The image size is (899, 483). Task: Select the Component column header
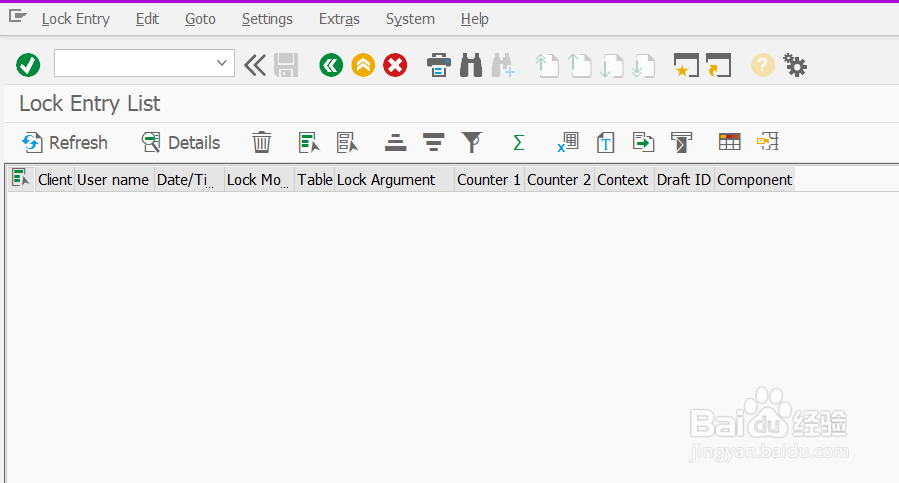755,180
